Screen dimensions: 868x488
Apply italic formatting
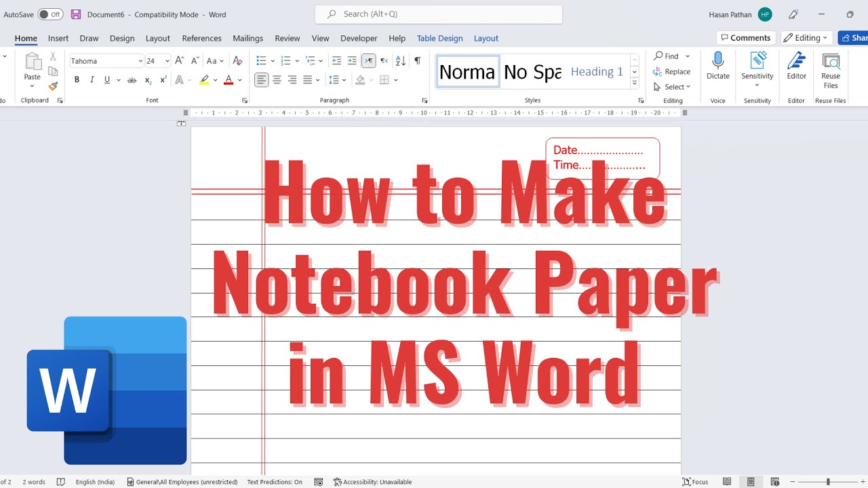click(92, 80)
